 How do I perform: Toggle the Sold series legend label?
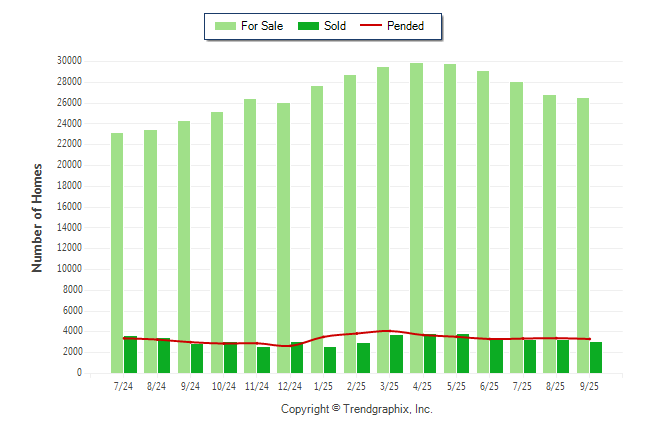coord(335,26)
